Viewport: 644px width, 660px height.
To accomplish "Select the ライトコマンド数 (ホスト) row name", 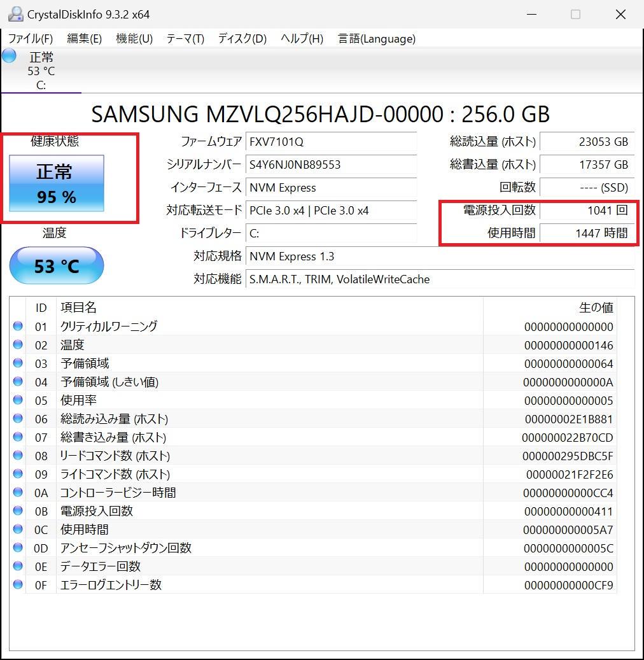I will [x=115, y=474].
